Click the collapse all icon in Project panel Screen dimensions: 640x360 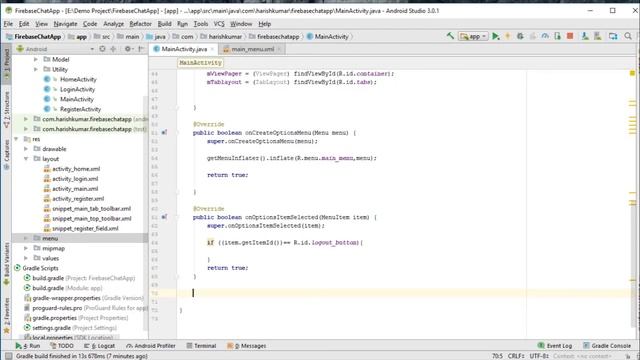click(x=113, y=49)
